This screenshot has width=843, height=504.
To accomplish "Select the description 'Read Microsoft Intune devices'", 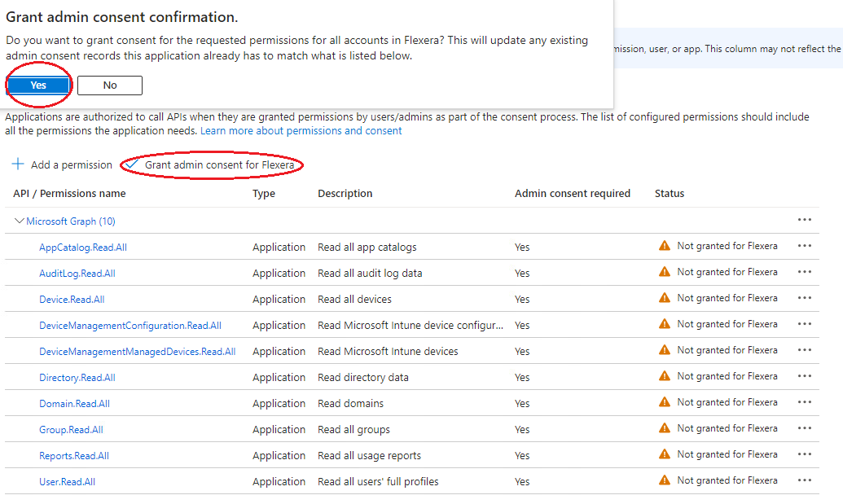I will point(388,352).
